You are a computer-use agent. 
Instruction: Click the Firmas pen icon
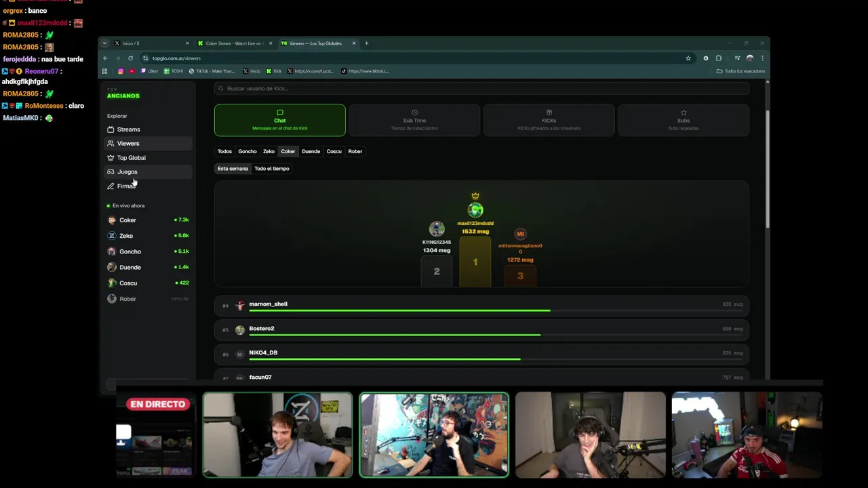(x=111, y=186)
